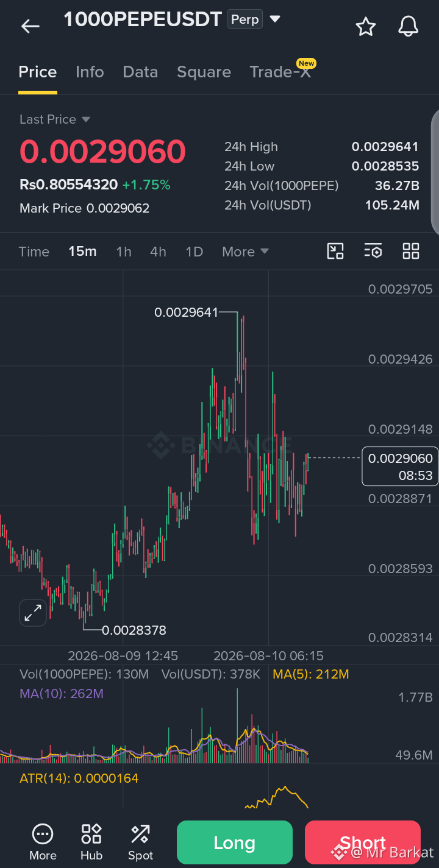Switch to the Price tab
Viewport: 439px width, 868px height.
38,72
